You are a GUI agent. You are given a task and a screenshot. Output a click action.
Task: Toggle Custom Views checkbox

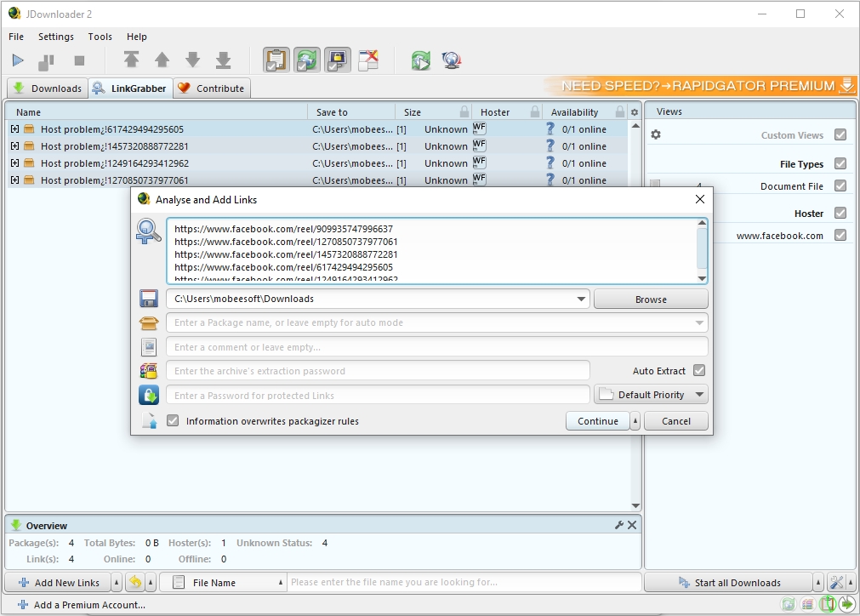840,134
